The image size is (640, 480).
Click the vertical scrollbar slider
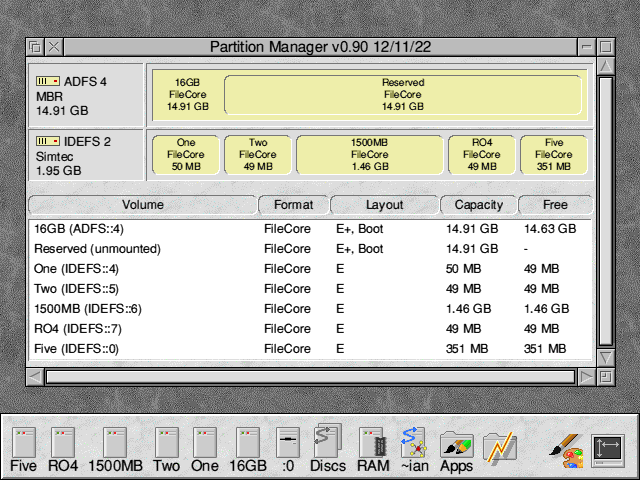(606, 212)
